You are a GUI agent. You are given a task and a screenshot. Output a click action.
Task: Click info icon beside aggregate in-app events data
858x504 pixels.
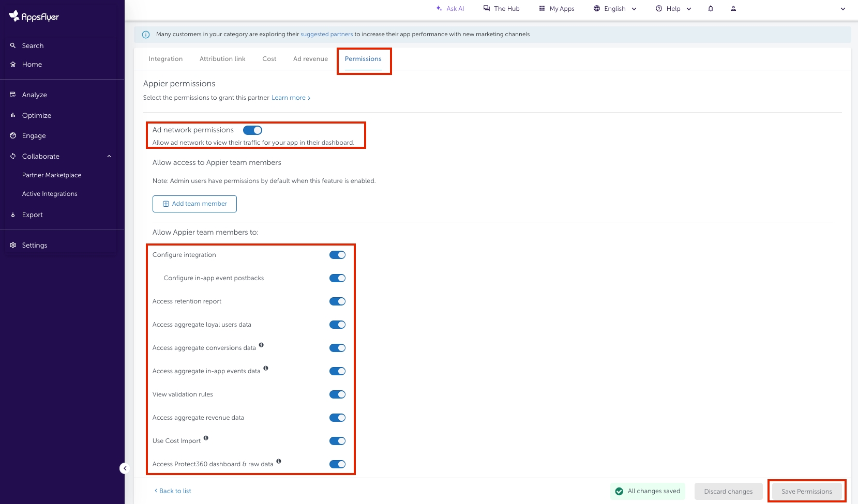pyautogui.click(x=266, y=368)
